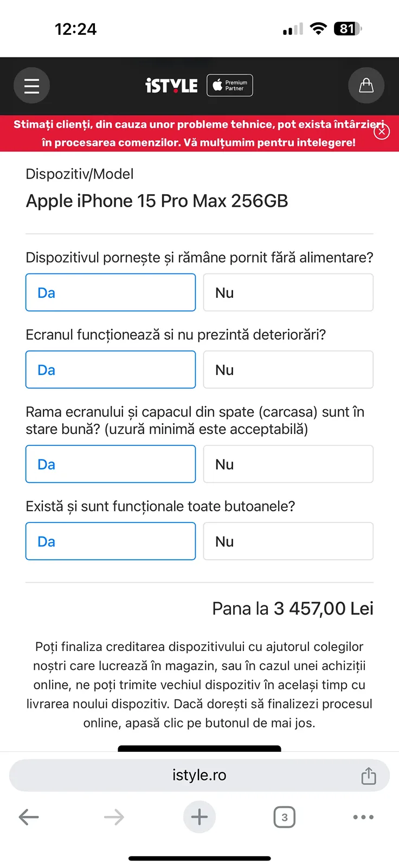
Task: Choose Da for device powers on question
Action: tap(111, 292)
